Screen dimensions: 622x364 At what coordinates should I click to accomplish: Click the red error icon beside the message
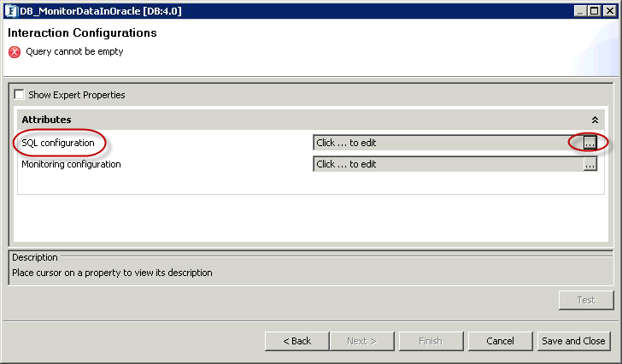coord(15,52)
